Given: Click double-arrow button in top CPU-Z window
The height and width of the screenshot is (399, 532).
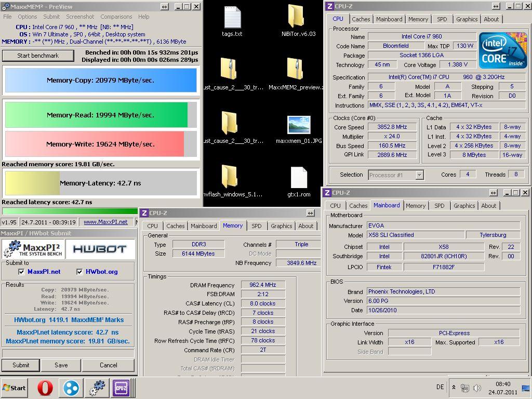Looking at the screenshot, I should [496, 6].
